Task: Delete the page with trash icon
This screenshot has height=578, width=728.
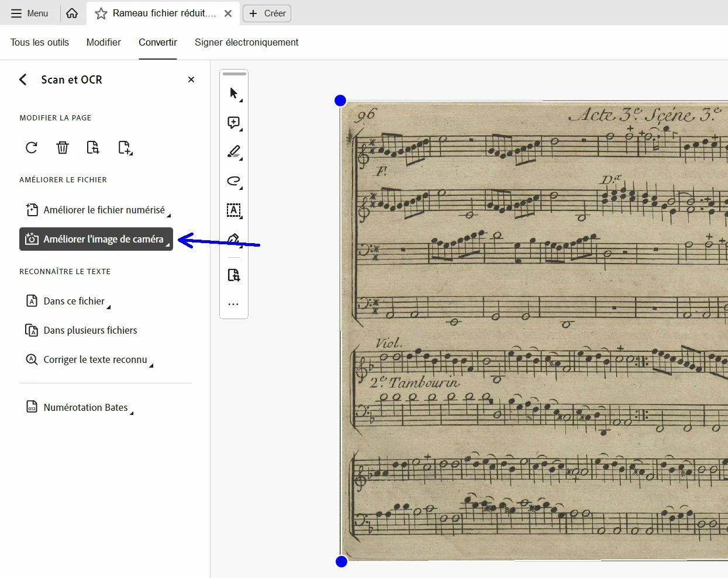Action: (63, 147)
